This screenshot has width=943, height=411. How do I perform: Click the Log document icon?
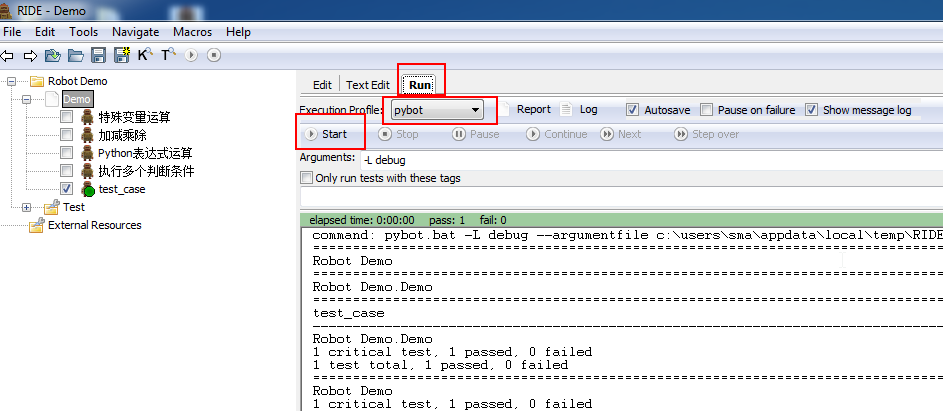click(x=566, y=110)
